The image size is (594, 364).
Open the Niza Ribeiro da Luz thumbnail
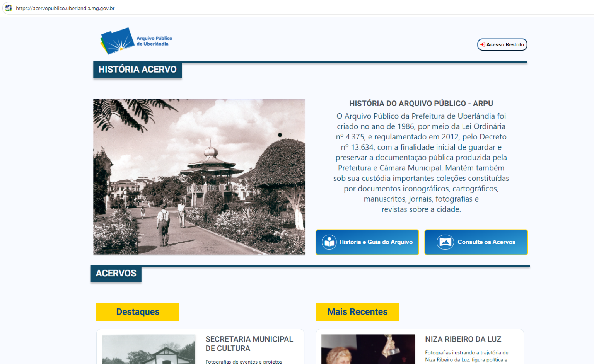368,349
